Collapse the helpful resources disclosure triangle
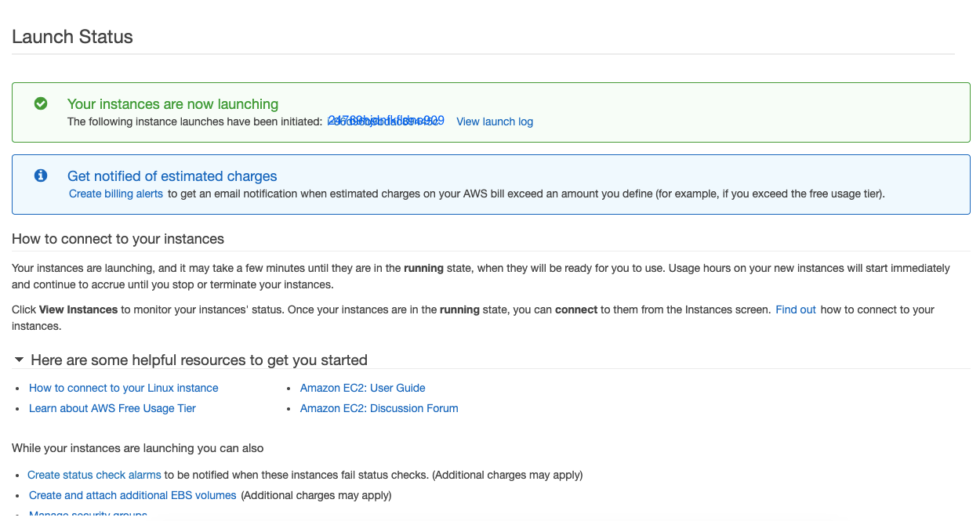 coord(20,360)
